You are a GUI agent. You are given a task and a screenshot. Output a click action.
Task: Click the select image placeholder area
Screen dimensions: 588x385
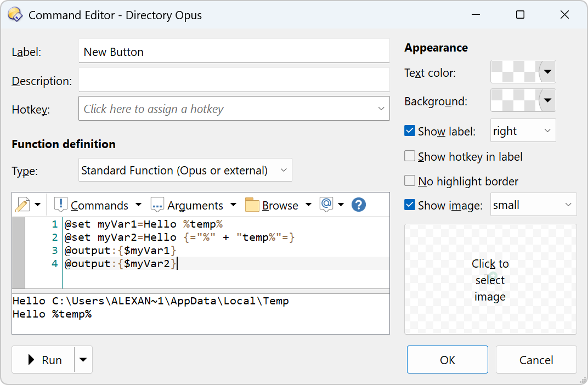[x=490, y=279]
